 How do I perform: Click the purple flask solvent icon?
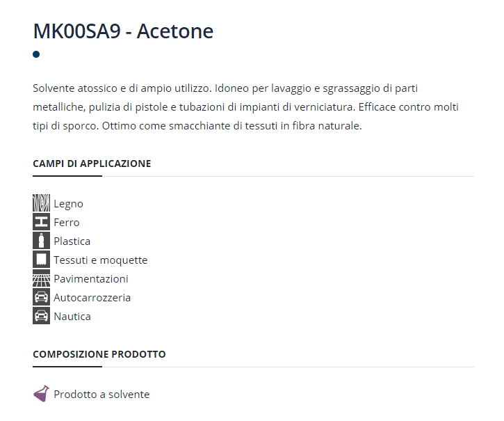(x=41, y=394)
